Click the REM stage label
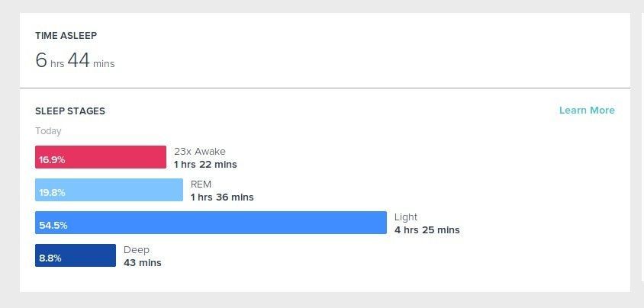644x308 pixels. (201, 184)
